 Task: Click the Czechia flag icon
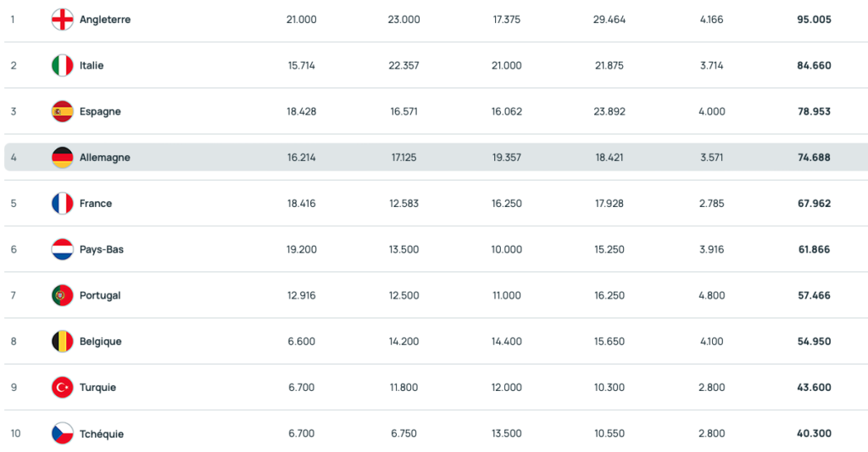pyautogui.click(x=63, y=433)
